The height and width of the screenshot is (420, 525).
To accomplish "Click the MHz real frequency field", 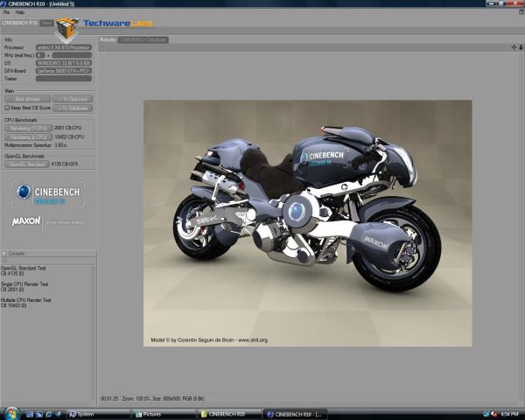I will pos(72,55).
